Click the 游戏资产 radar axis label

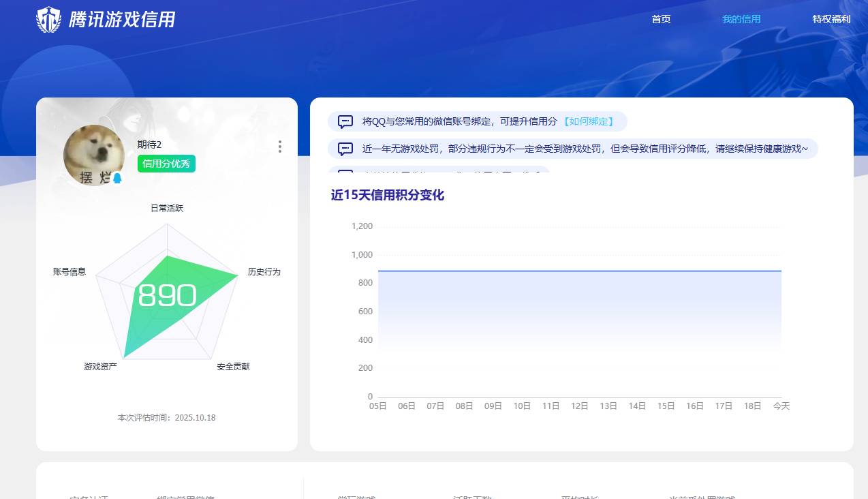click(x=99, y=366)
